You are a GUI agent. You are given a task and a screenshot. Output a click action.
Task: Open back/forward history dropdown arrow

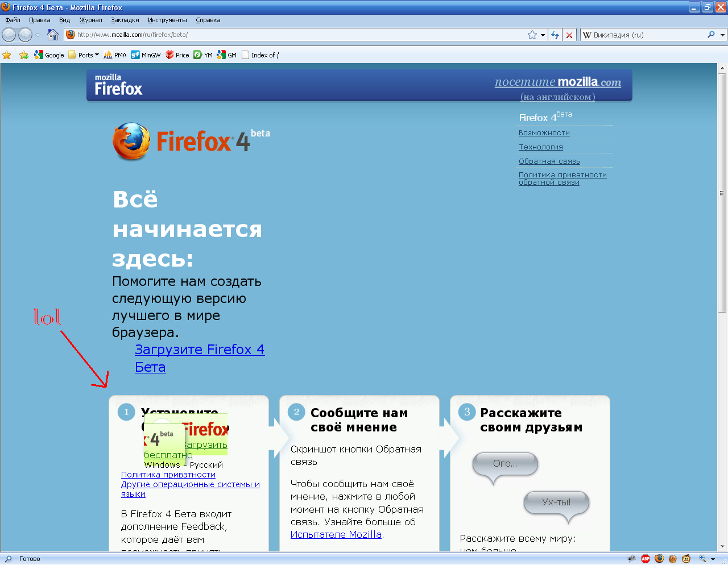tap(38, 35)
